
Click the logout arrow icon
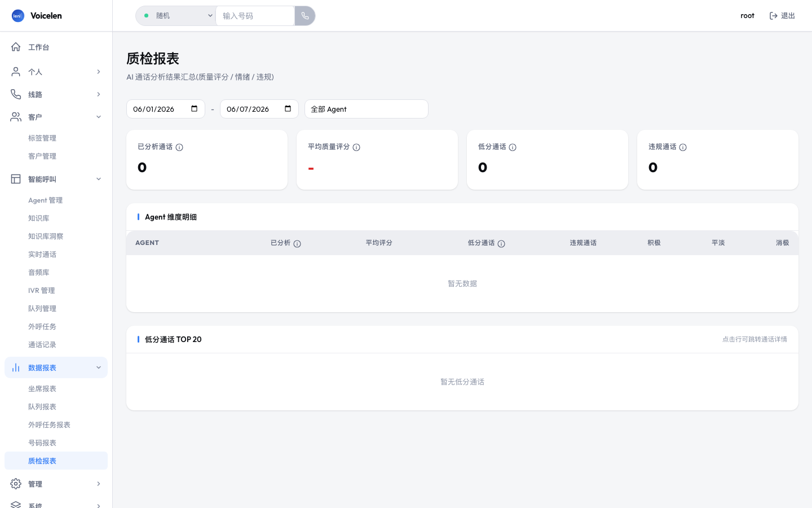[x=774, y=16]
